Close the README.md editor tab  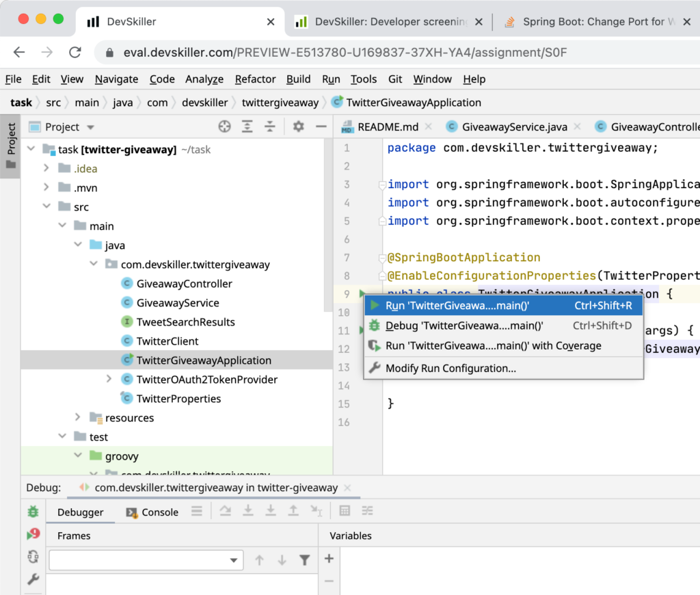point(429,127)
